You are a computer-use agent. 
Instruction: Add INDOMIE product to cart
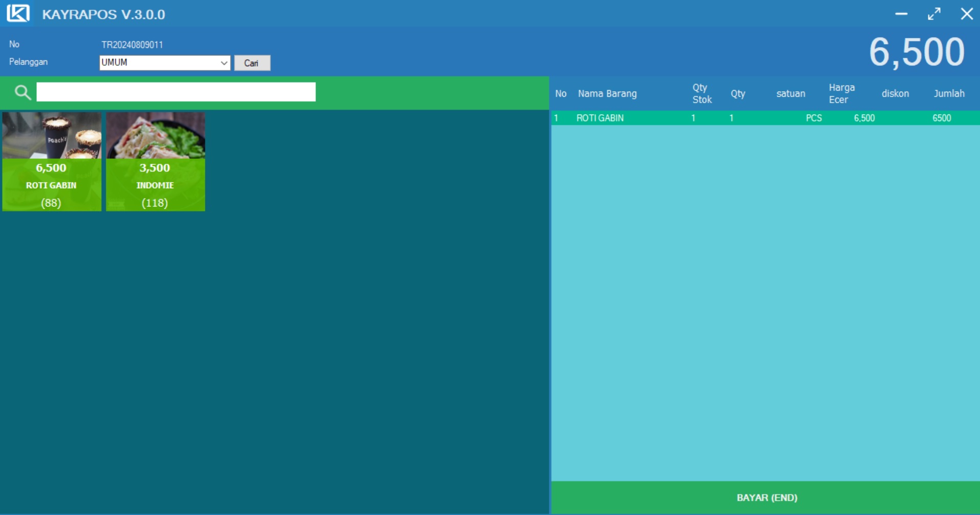click(x=155, y=161)
